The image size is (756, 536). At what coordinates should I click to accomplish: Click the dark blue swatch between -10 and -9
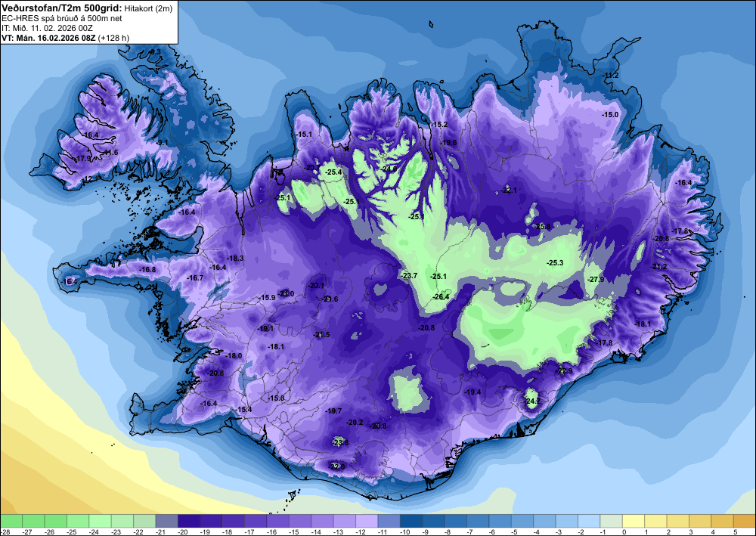click(x=411, y=521)
